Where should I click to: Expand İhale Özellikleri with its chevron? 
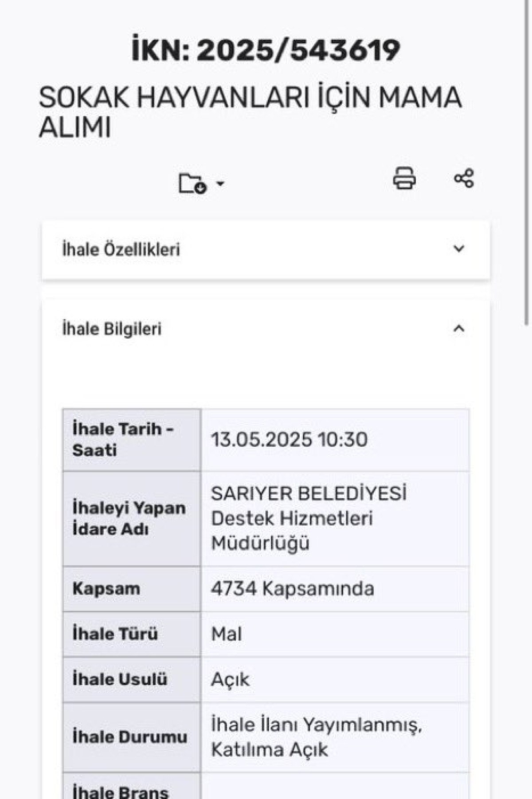(459, 248)
